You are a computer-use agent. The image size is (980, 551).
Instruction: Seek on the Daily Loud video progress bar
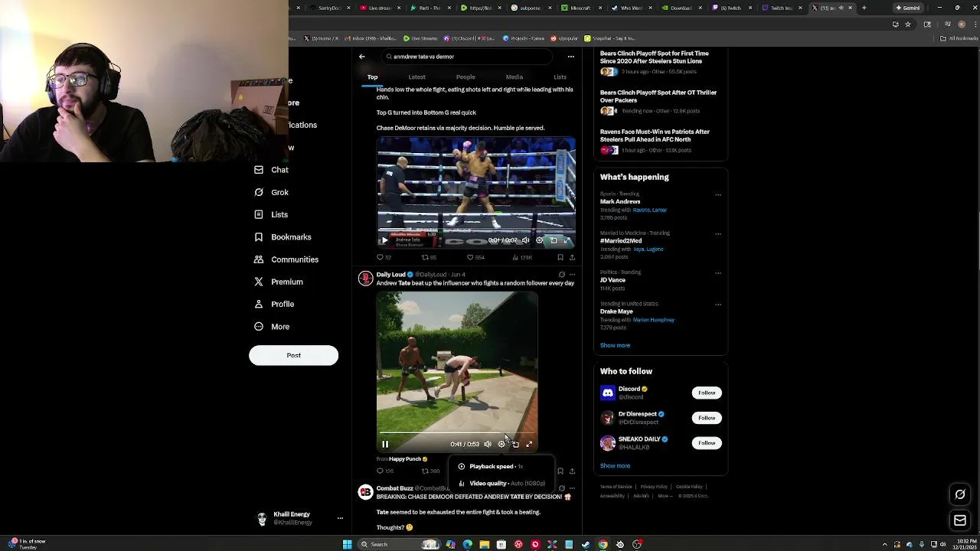point(457,433)
